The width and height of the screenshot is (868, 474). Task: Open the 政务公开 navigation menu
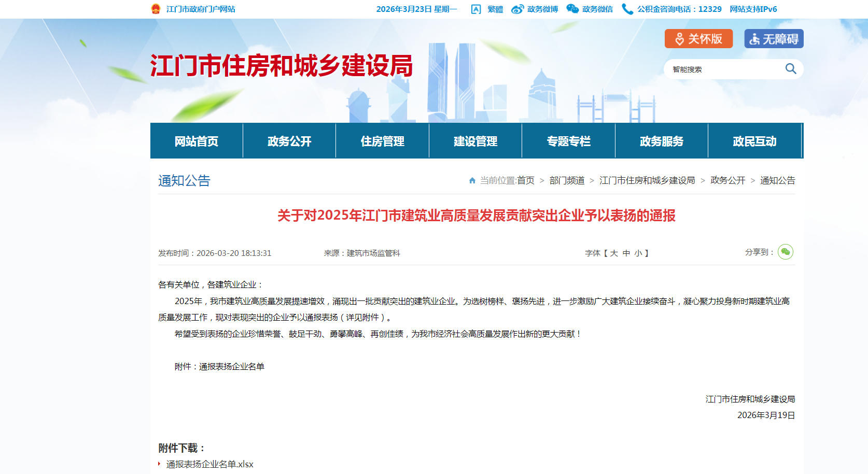(x=289, y=141)
